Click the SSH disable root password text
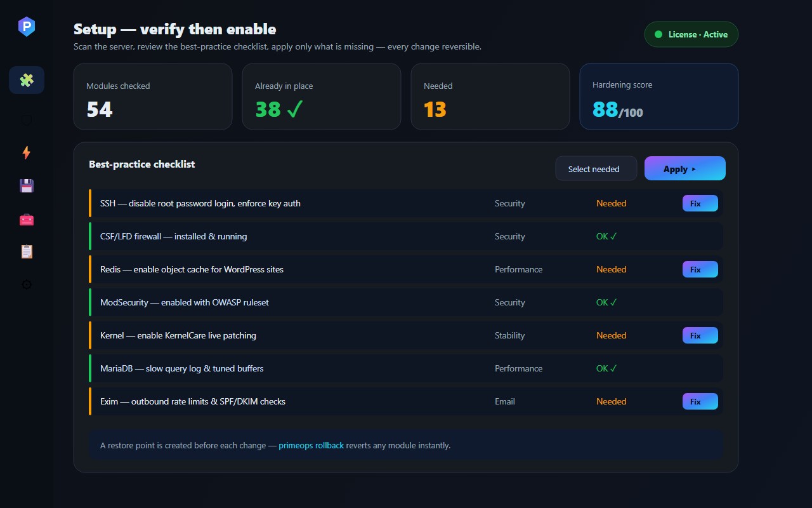The height and width of the screenshot is (508, 812). tap(200, 203)
